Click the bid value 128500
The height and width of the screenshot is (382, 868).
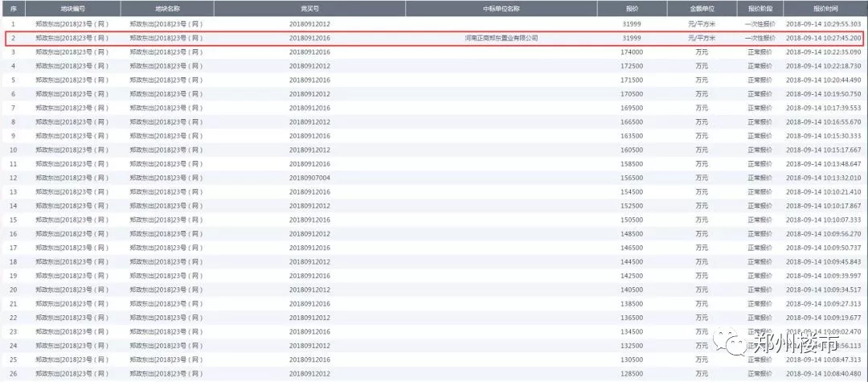tap(632, 374)
